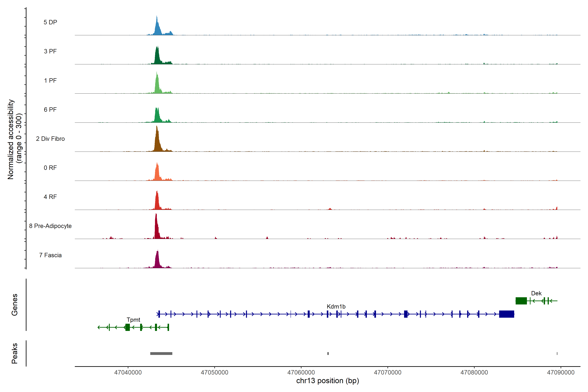588x392 pixels.
Task: Click the large Kdm1b terminal exon block
Action: (506, 314)
